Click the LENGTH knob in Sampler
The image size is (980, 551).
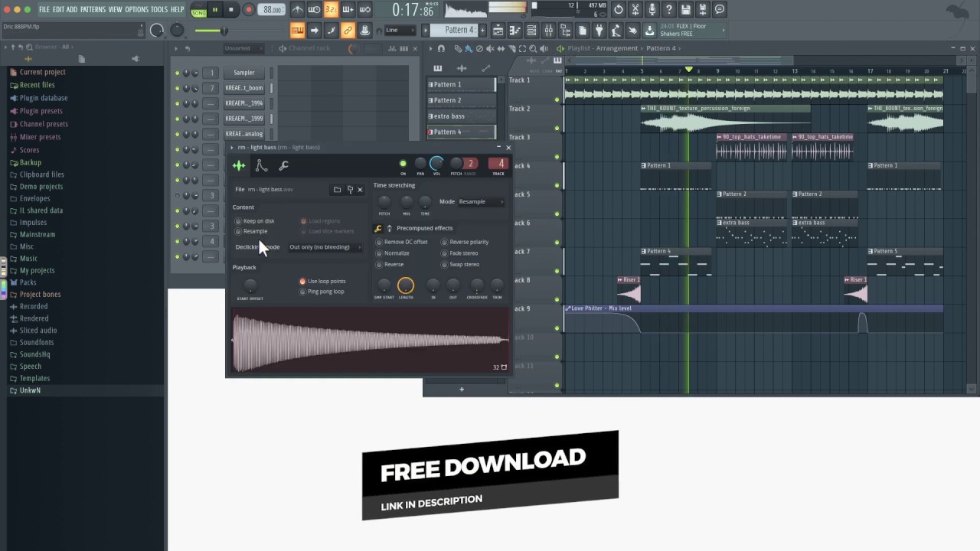(x=406, y=286)
